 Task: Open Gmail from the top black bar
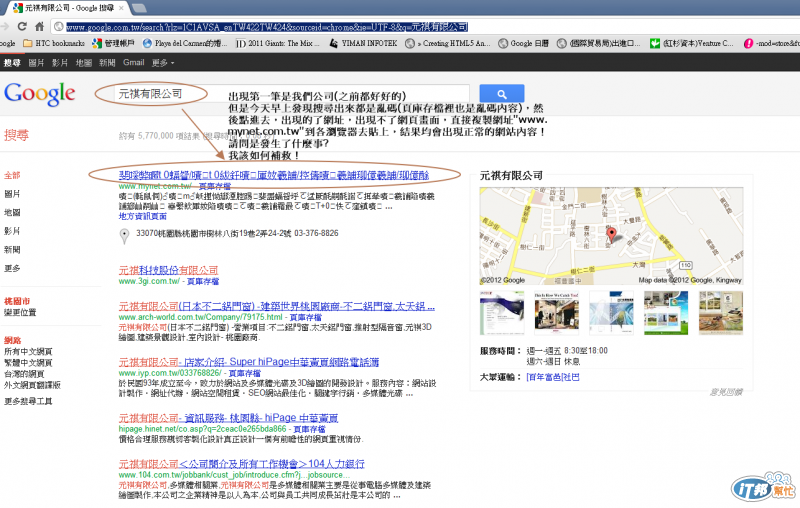134,63
